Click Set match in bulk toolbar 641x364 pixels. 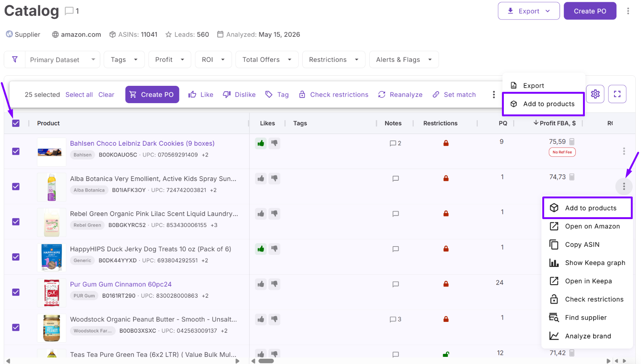[454, 94]
